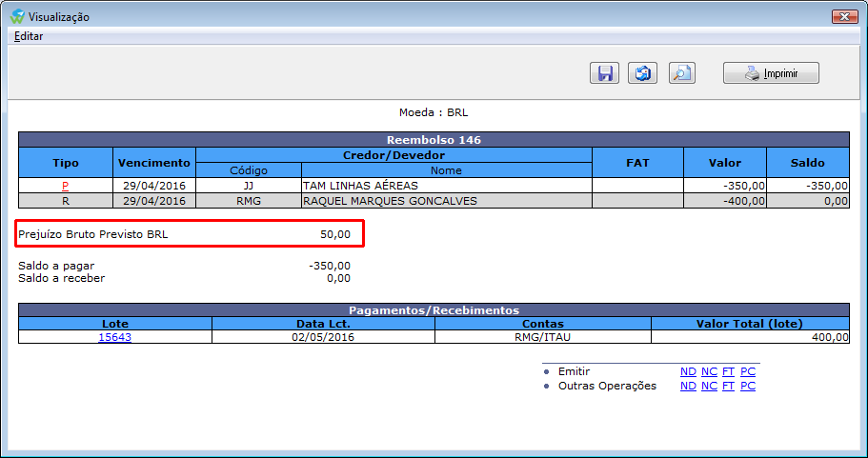Click the Imprimir print button
This screenshot has width=868, height=458.
coord(771,73)
